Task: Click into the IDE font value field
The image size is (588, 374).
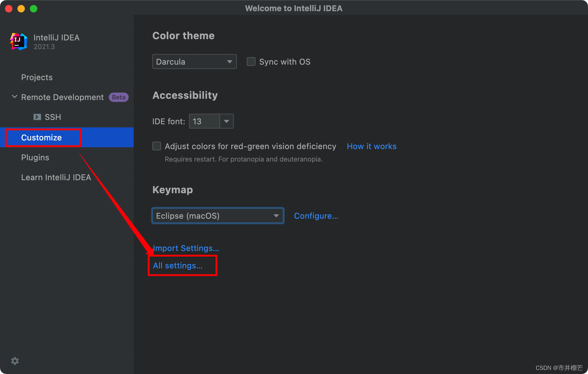Action: click(x=204, y=121)
